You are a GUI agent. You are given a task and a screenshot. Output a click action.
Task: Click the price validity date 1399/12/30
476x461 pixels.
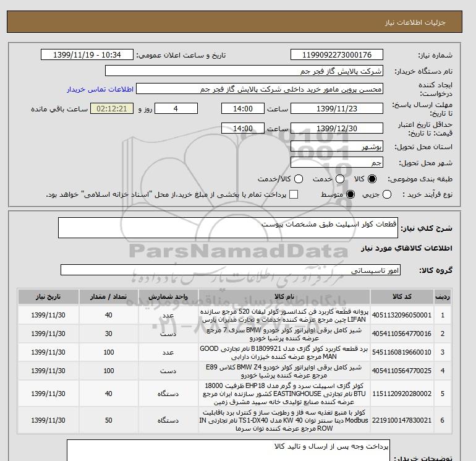click(x=337, y=128)
